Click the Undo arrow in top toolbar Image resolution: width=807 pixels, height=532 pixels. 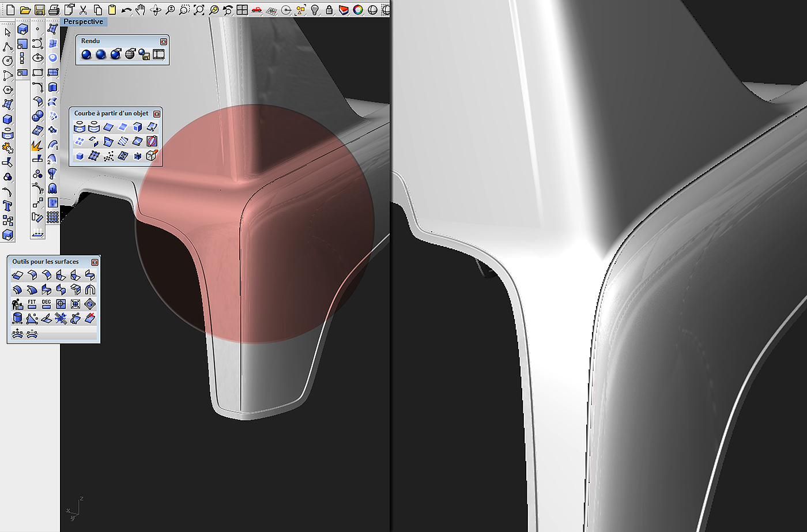[126, 10]
